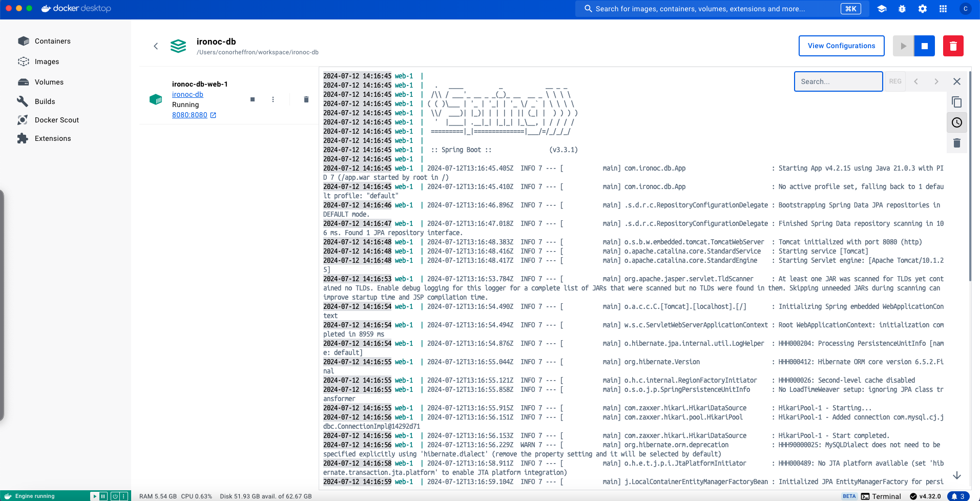The image size is (980, 501).
Task: Click the ⌘K shortcut badge
Action: [x=851, y=9]
